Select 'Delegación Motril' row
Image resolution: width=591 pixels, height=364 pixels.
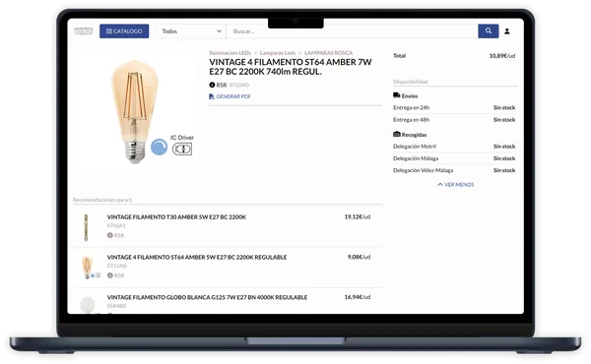point(454,147)
